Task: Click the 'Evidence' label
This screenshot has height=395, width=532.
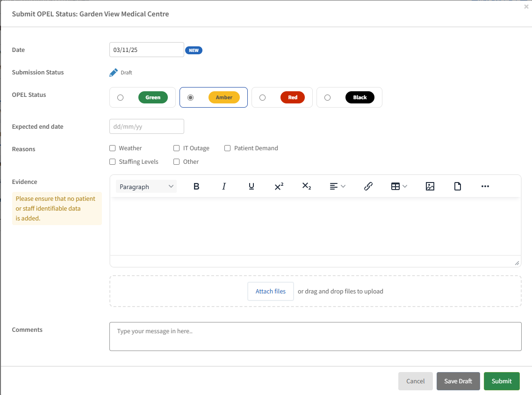Action: (x=24, y=182)
